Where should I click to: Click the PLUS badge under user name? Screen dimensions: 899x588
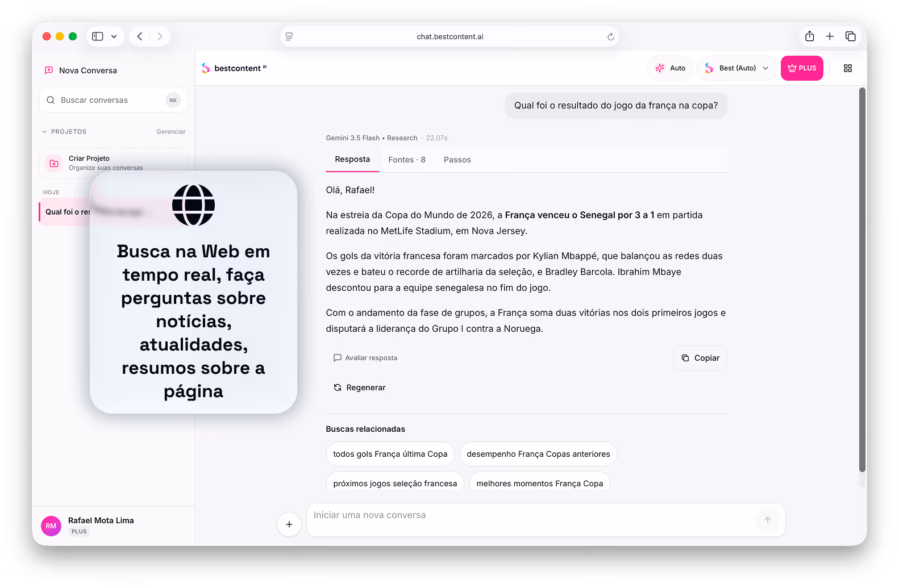(x=79, y=532)
